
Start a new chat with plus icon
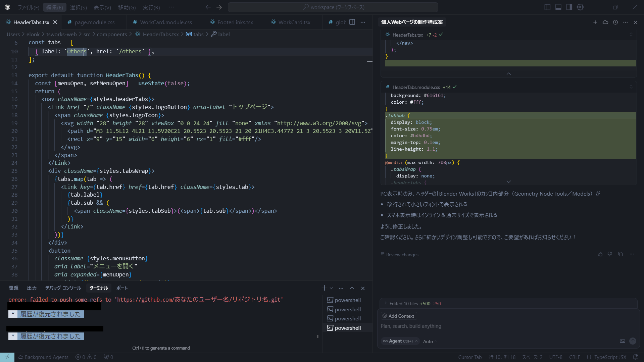coord(595,22)
